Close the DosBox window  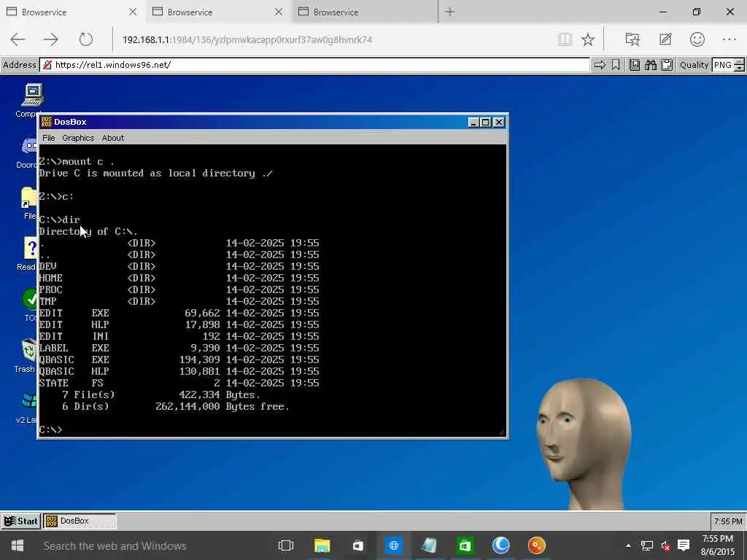(499, 122)
